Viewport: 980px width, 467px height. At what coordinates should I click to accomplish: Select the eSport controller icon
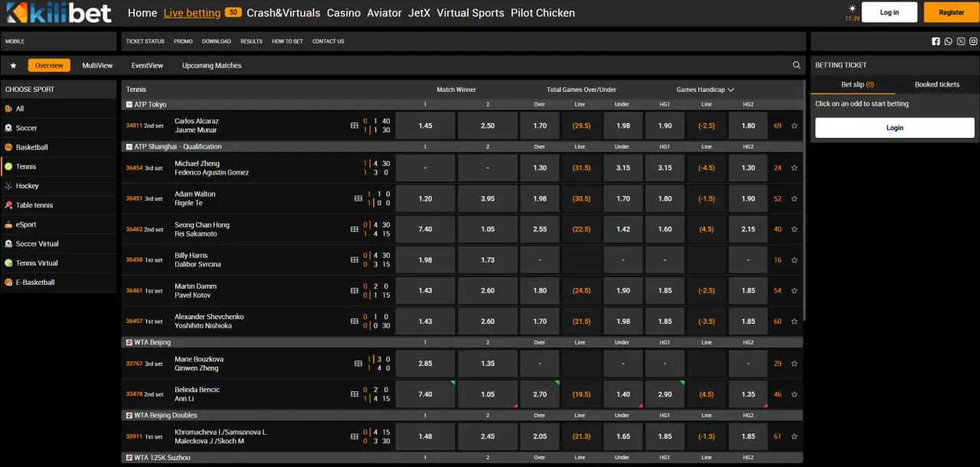[x=8, y=224]
